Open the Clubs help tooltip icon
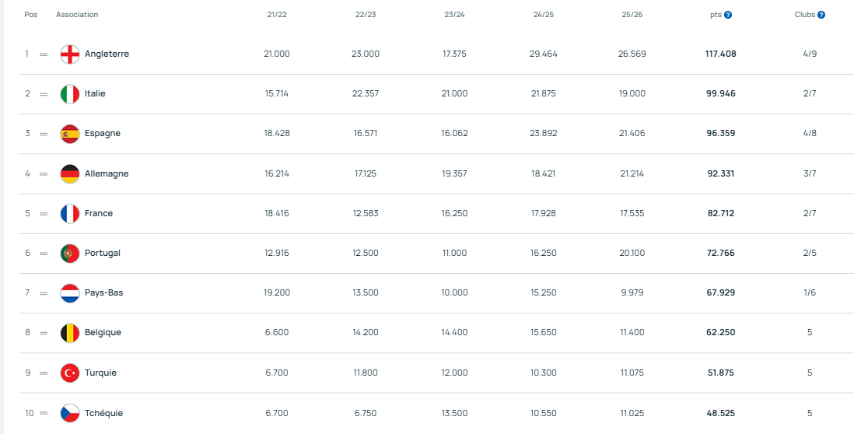The height and width of the screenshot is (434, 868). coord(821,15)
